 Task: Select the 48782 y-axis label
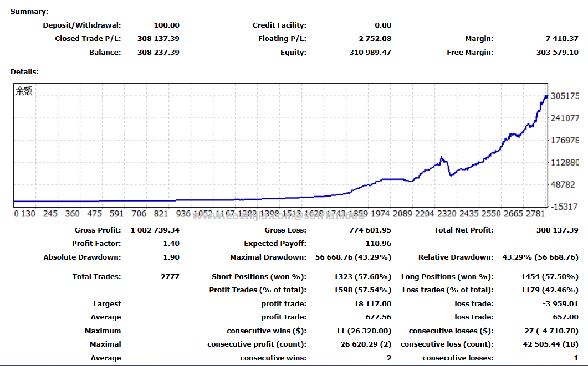563,185
